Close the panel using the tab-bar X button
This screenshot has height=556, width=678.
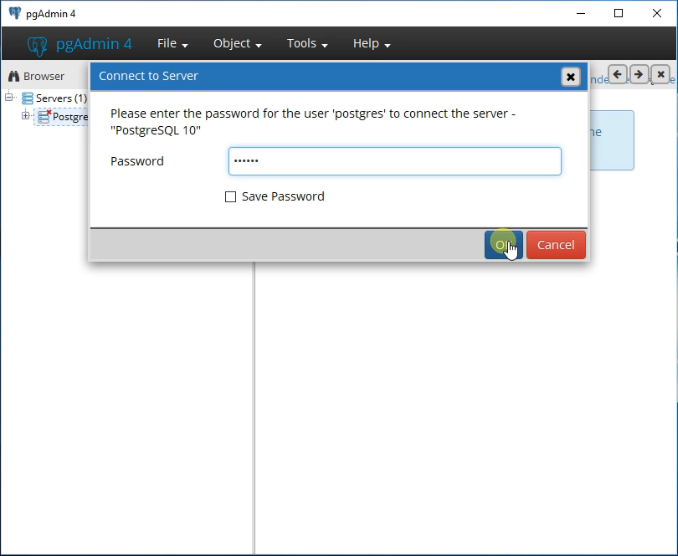point(661,75)
